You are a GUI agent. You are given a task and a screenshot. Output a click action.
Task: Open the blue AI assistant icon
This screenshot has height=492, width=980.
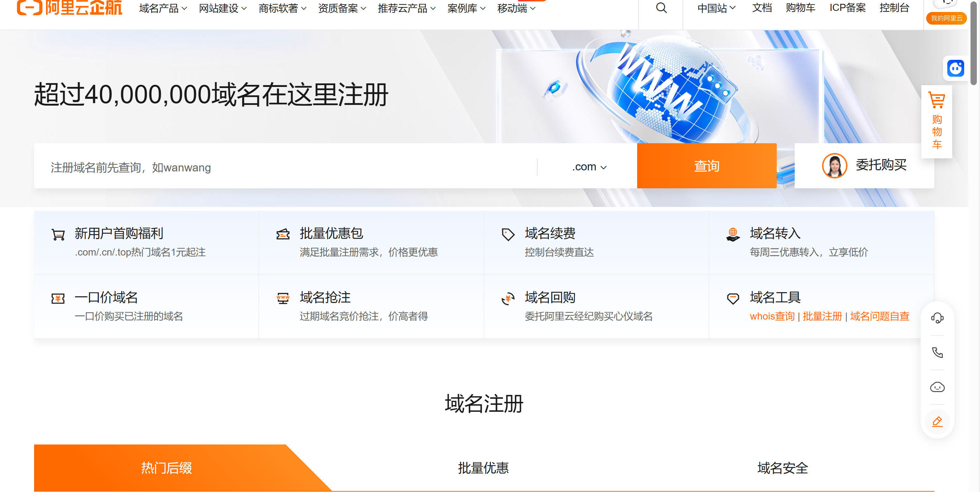pyautogui.click(x=956, y=68)
